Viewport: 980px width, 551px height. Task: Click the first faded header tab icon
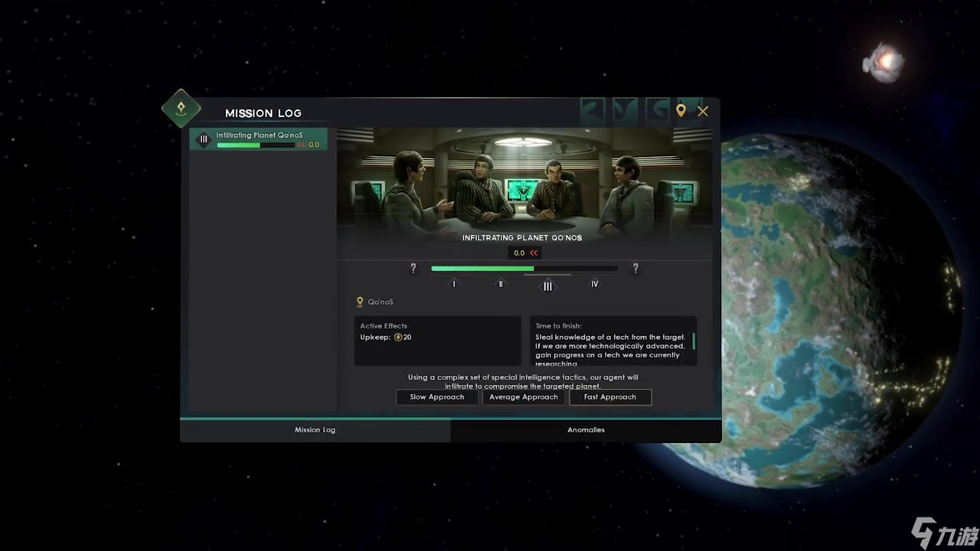tap(593, 111)
